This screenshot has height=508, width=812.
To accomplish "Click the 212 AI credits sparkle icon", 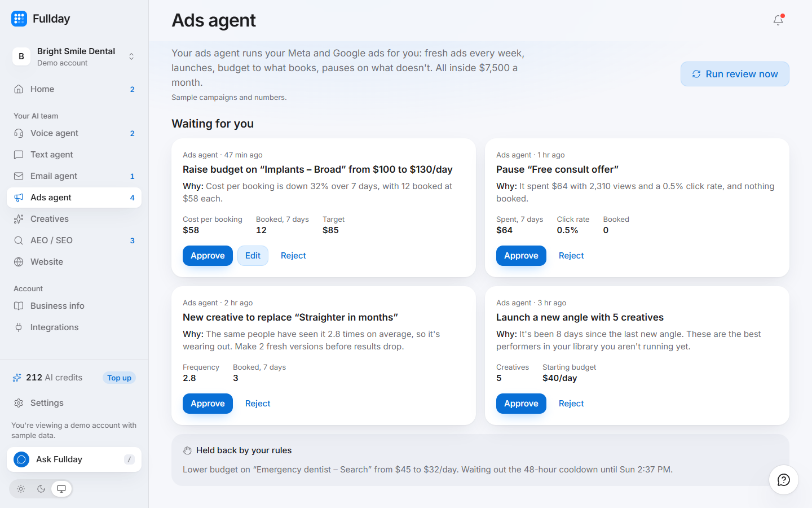I will pyautogui.click(x=17, y=378).
